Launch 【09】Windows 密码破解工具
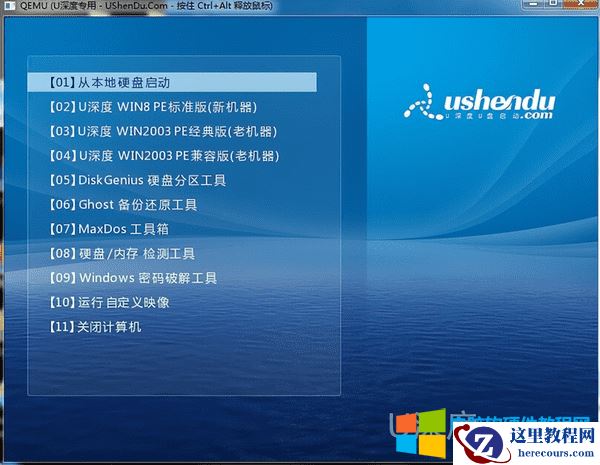600x465 pixels. coord(133,278)
